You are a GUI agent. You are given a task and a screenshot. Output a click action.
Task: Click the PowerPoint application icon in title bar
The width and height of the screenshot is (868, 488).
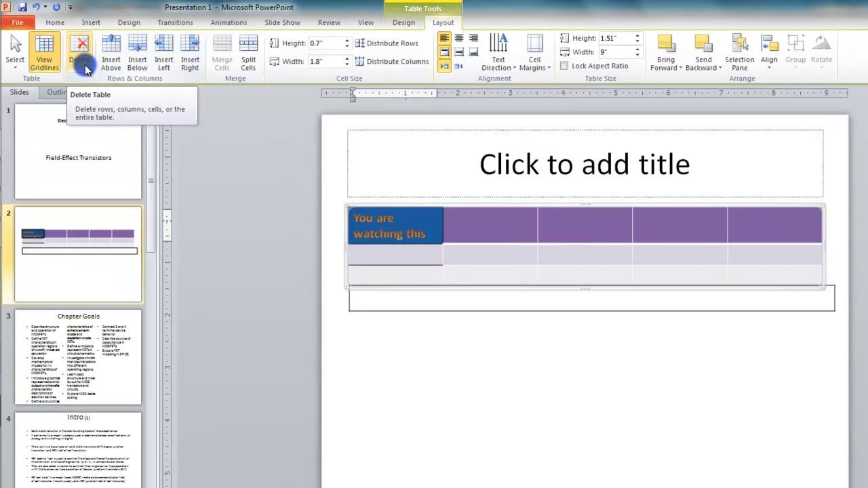6,7
